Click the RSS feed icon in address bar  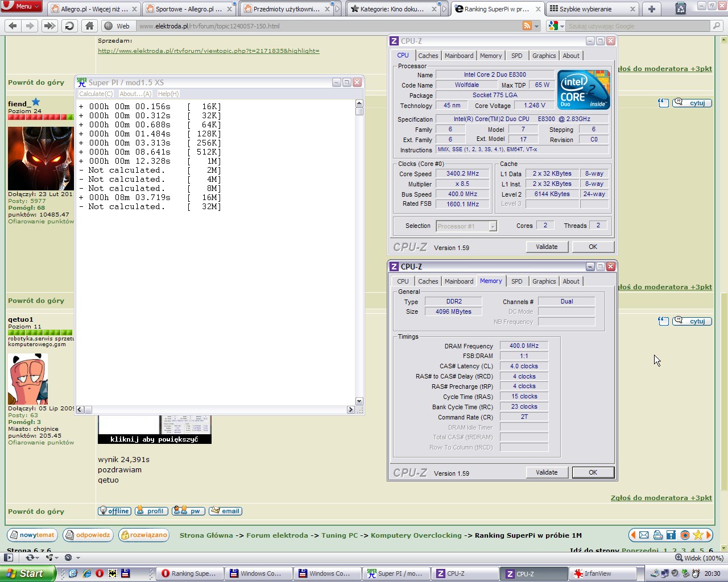click(x=527, y=26)
